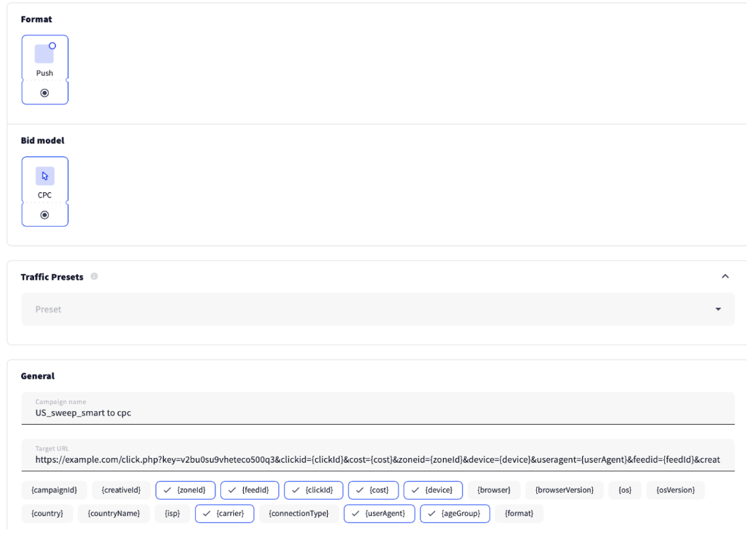Remove the {userAgent} macro tag
The width and height of the screenshot is (756, 542).
pos(379,513)
